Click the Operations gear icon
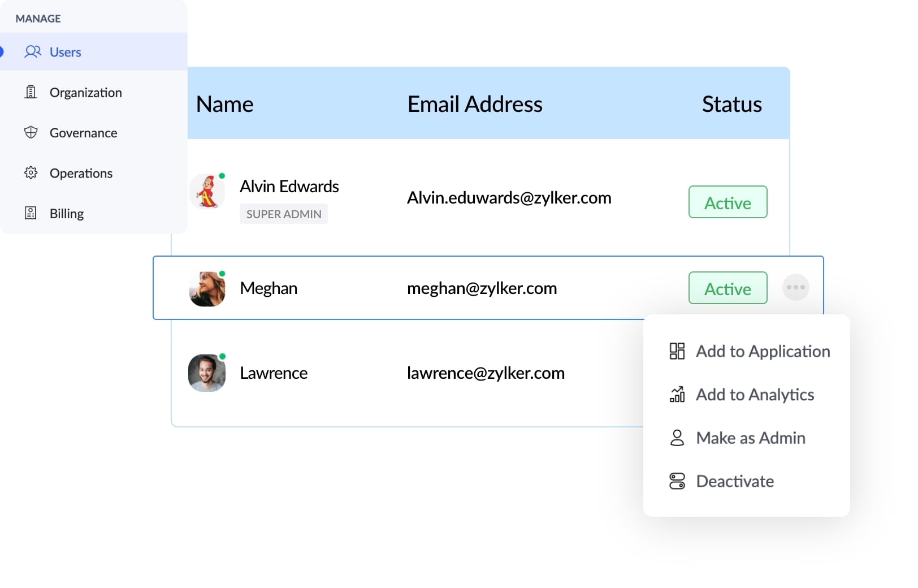The height and width of the screenshot is (588, 918). pos(31,173)
